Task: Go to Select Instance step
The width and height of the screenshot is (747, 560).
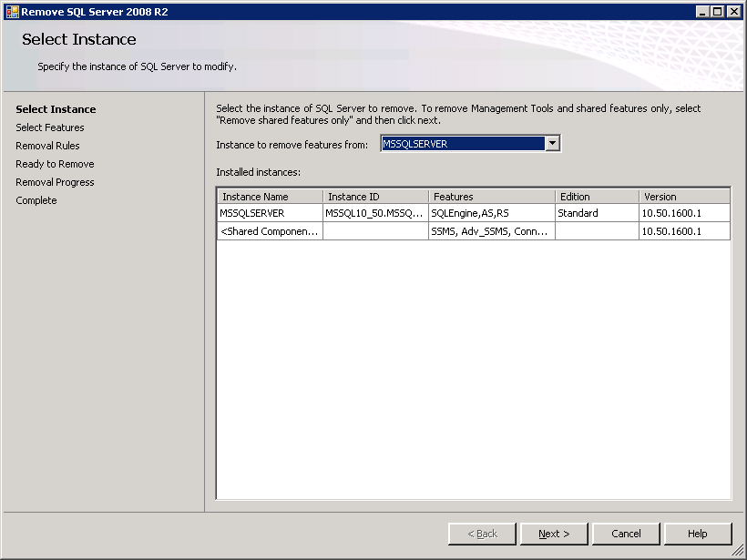Action: tap(56, 109)
